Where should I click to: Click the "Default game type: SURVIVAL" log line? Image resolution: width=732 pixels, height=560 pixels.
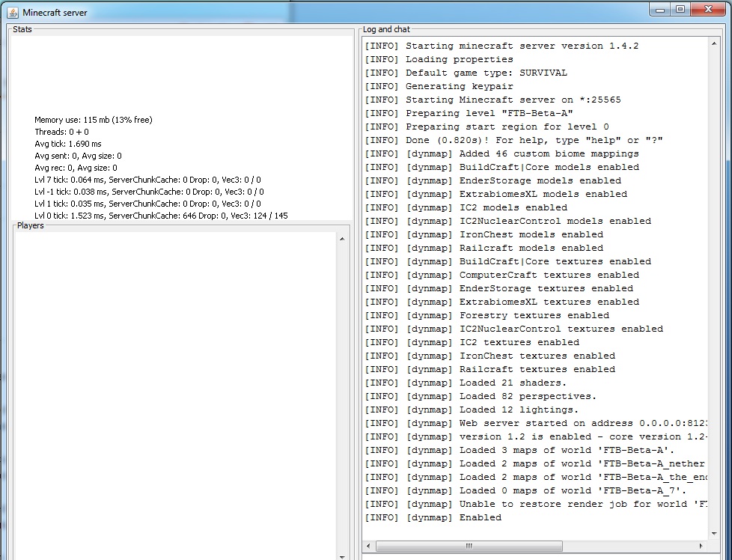[x=486, y=73]
